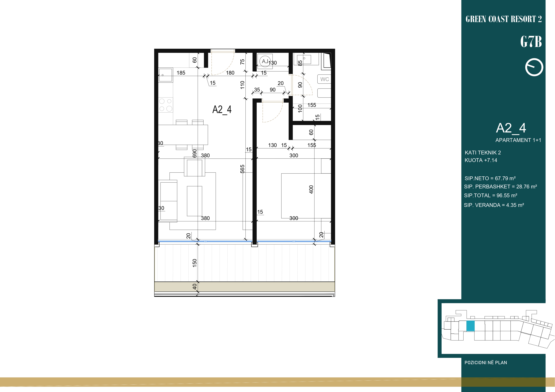Click the 75 dimension near entrance
Screen dimensions: 555x392
tap(242, 62)
